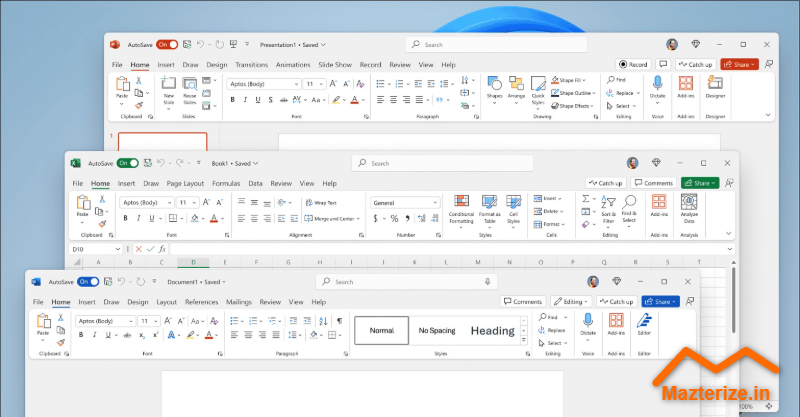Image resolution: width=800 pixels, height=417 pixels.
Task: Open the font size dropdown in PowerPoint
Action: pyautogui.click(x=321, y=84)
